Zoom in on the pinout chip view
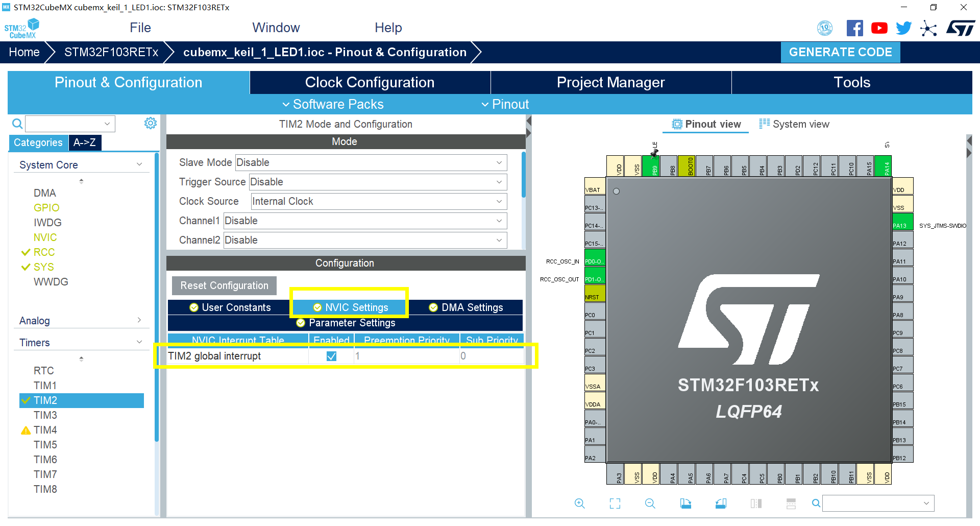 pos(580,504)
